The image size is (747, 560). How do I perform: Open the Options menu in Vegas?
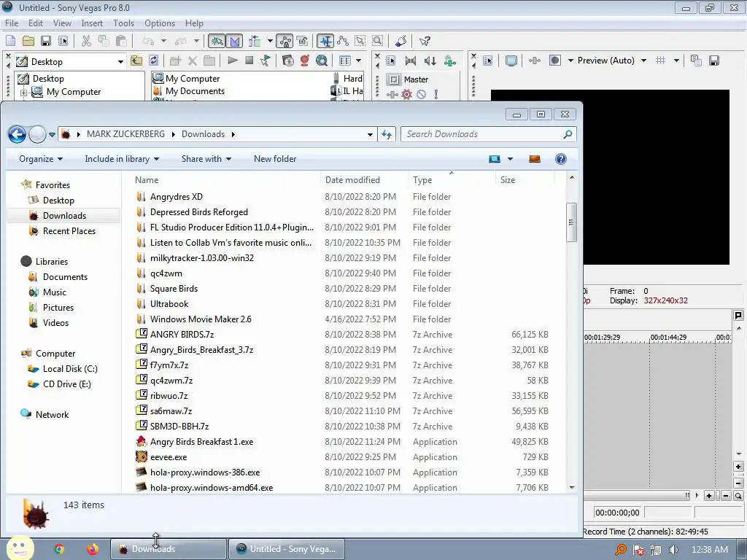click(160, 23)
